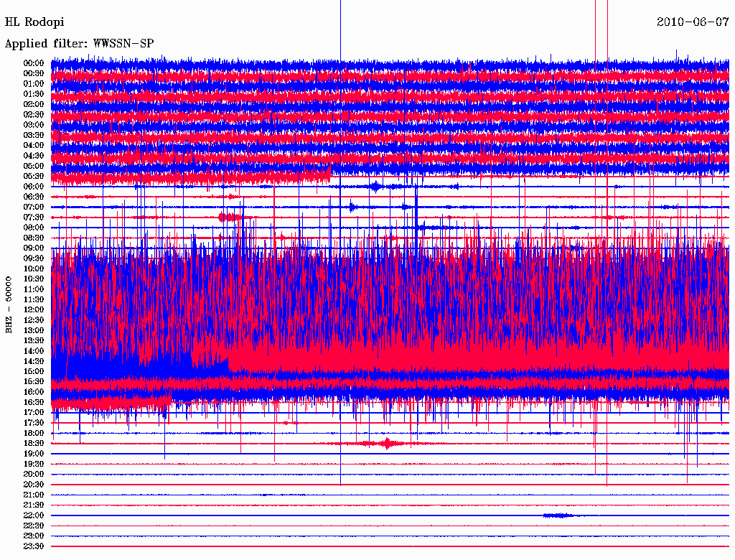Select the 16:00 time label

[34, 392]
